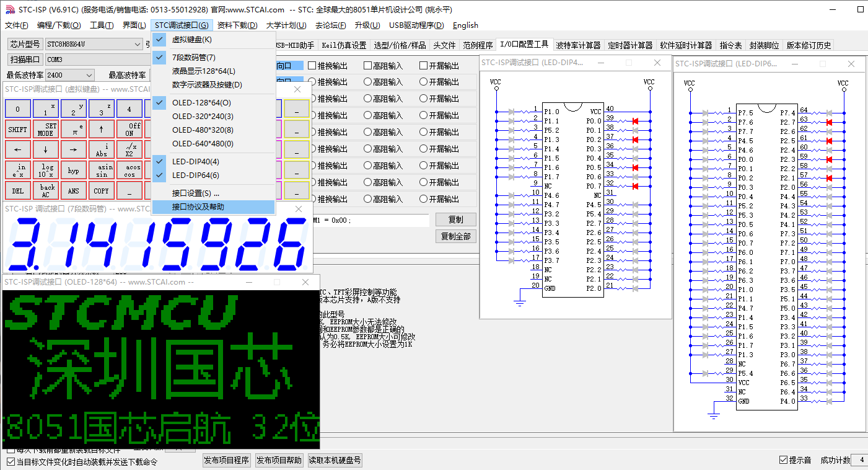Click the square root X2 key
This screenshot has width=868, height=470.
coord(129,149)
